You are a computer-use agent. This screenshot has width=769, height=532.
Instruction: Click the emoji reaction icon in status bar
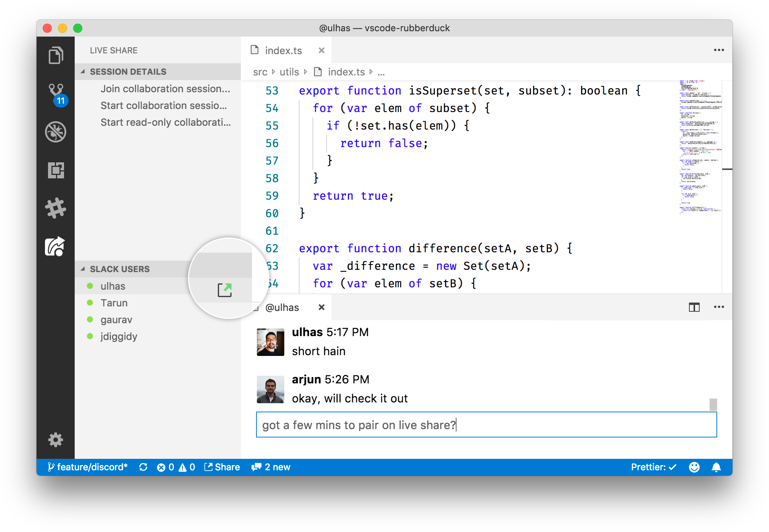pyautogui.click(x=697, y=466)
